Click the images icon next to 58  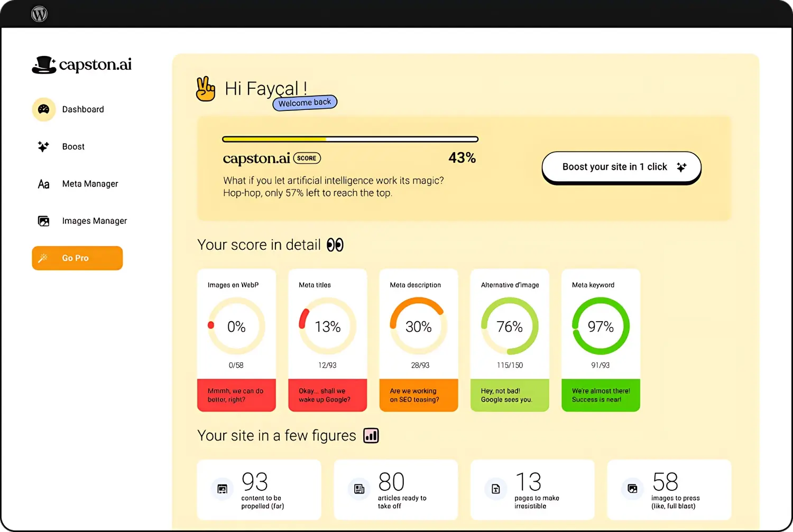(x=632, y=489)
